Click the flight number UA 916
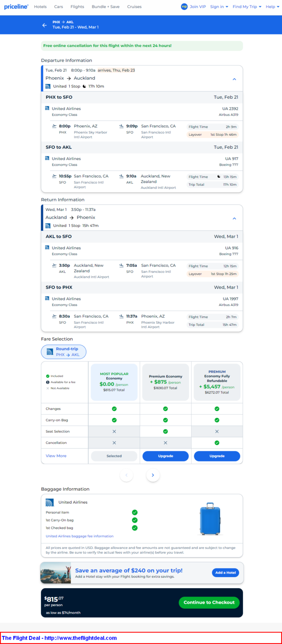This screenshot has height=644, width=282. click(x=231, y=248)
